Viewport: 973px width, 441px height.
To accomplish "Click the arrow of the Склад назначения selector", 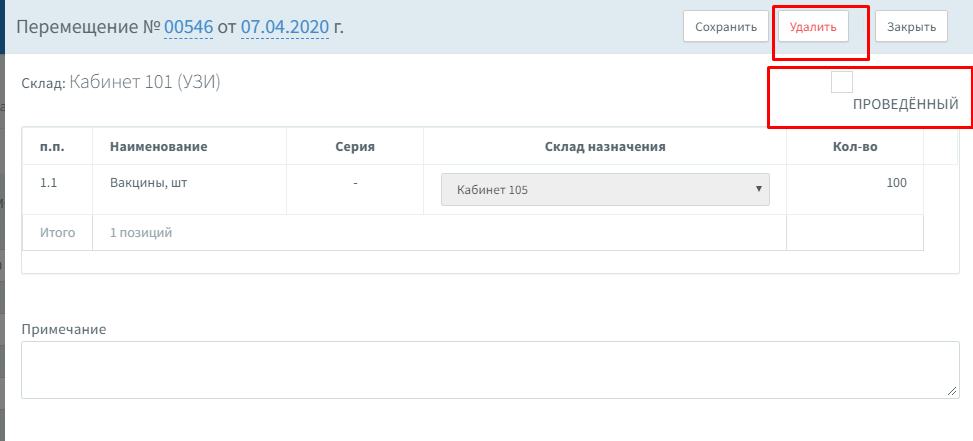I will point(758,189).
